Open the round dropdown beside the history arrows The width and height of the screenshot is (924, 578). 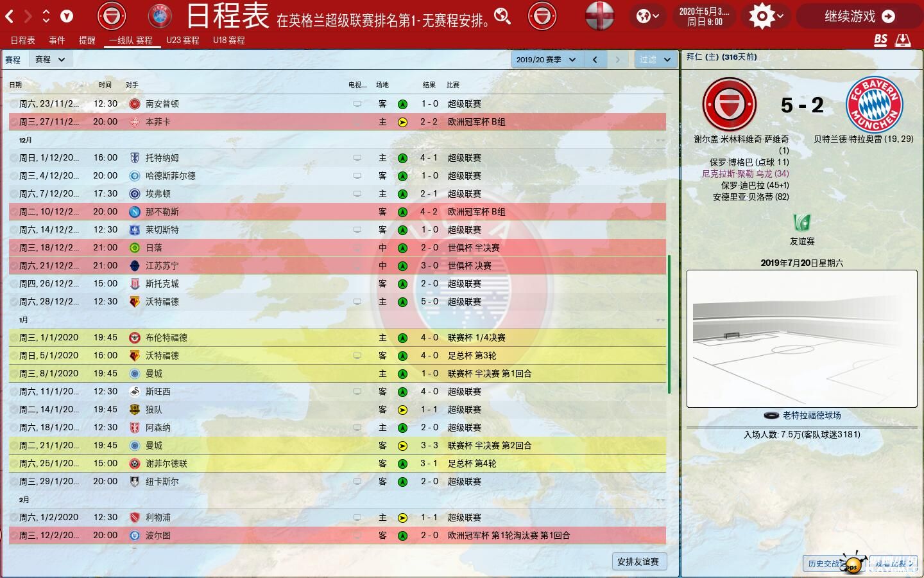tap(67, 16)
